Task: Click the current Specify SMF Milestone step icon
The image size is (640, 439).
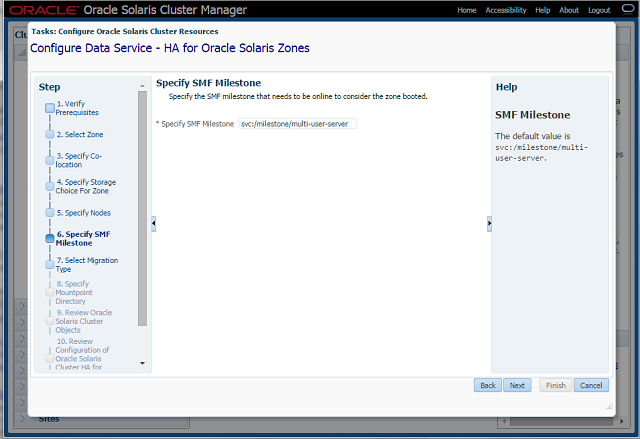Action: tap(49, 238)
